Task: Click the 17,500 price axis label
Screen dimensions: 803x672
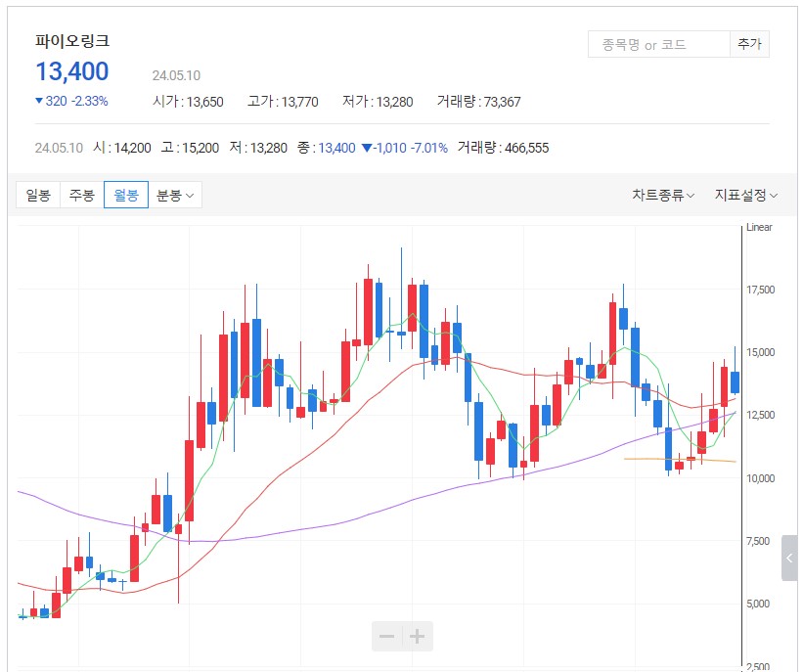Action: [x=760, y=291]
